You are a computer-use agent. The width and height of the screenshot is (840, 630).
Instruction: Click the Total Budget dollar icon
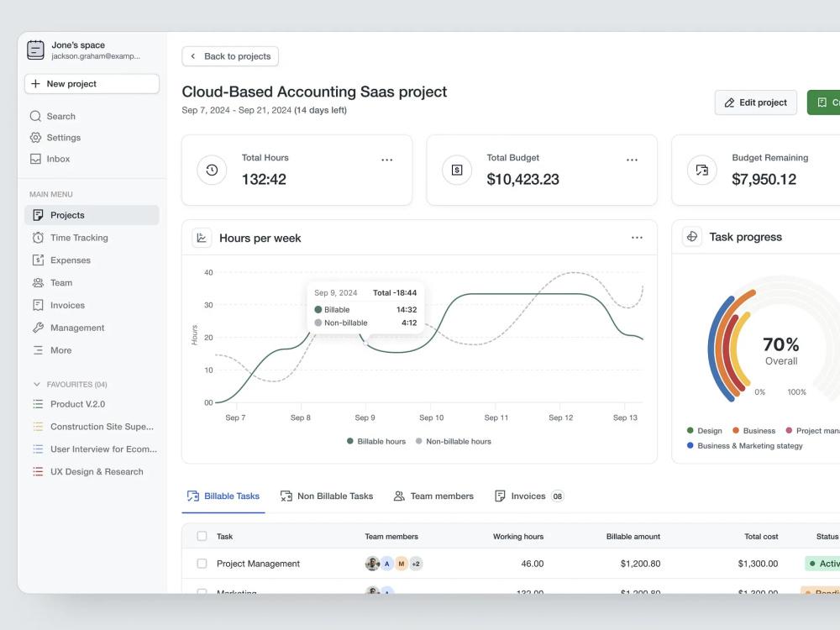[x=457, y=170]
